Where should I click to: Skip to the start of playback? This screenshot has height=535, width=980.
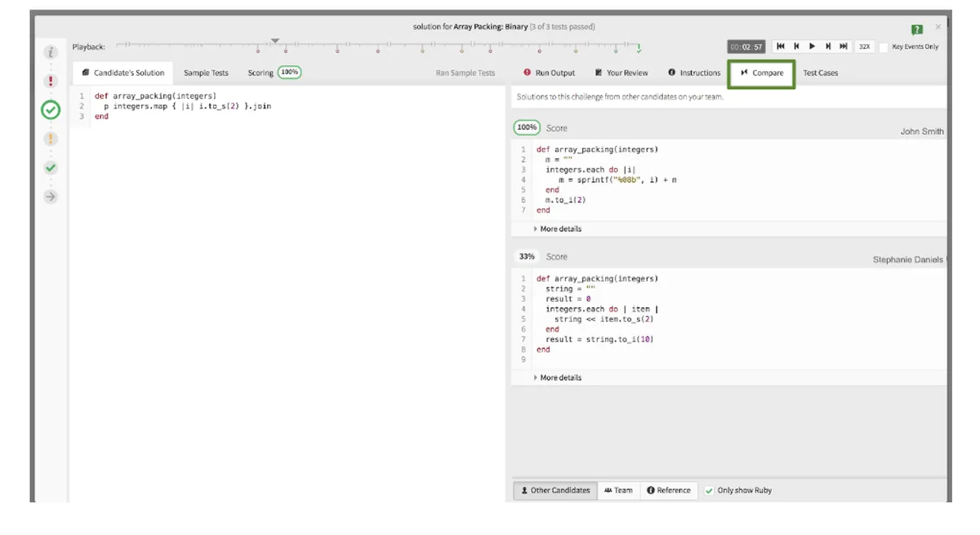(781, 47)
